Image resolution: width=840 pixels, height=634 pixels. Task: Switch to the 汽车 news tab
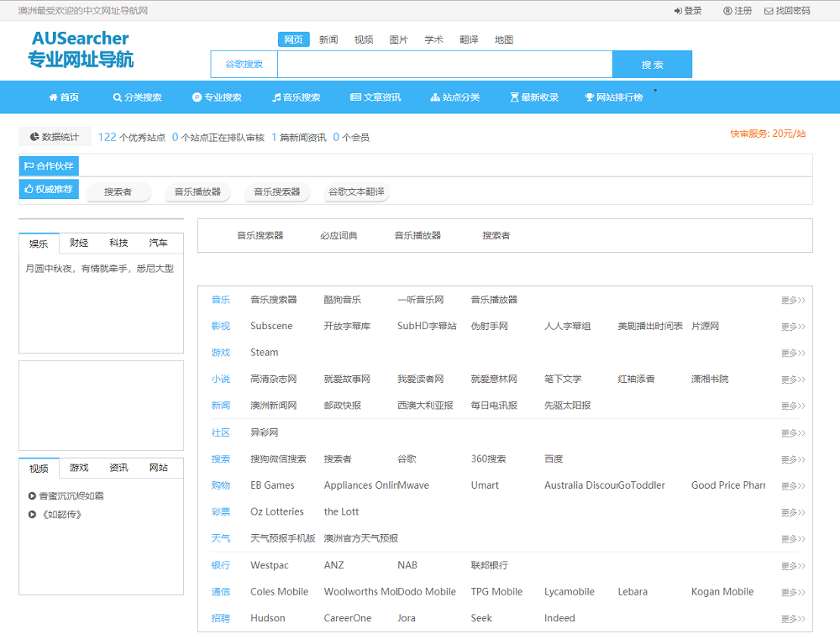click(158, 244)
